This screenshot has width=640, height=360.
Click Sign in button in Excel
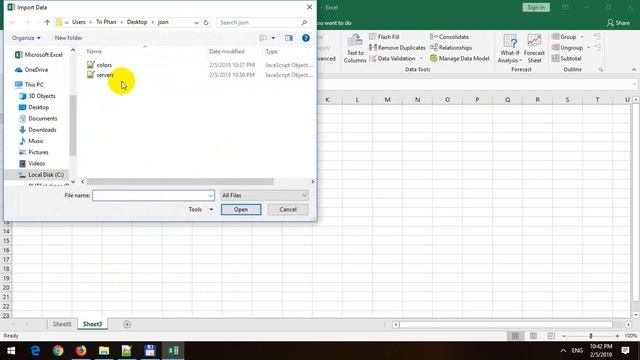[x=536, y=7]
